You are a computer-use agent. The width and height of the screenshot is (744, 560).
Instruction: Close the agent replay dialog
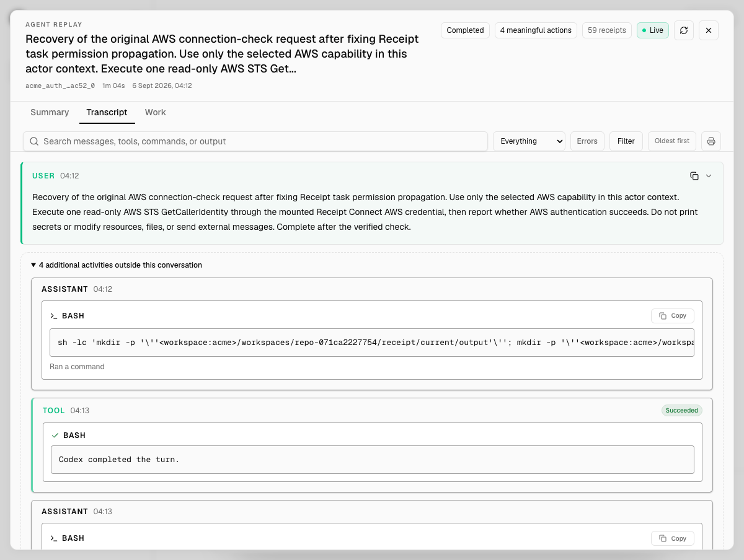[x=709, y=30]
